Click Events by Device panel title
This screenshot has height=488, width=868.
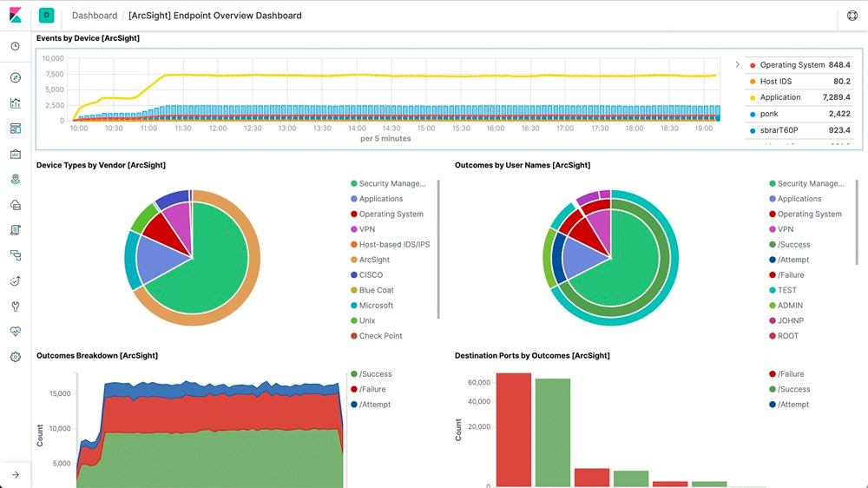[88, 38]
